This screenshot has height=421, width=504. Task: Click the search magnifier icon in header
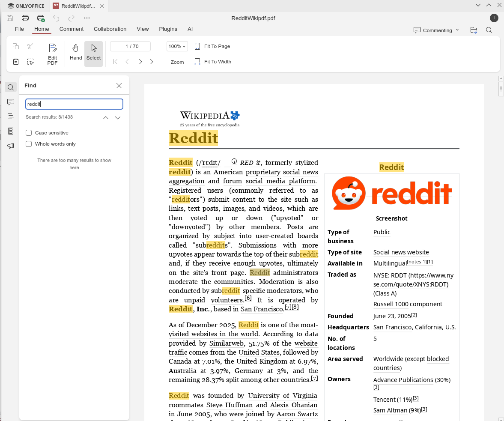pyautogui.click(x=489, y=30)
